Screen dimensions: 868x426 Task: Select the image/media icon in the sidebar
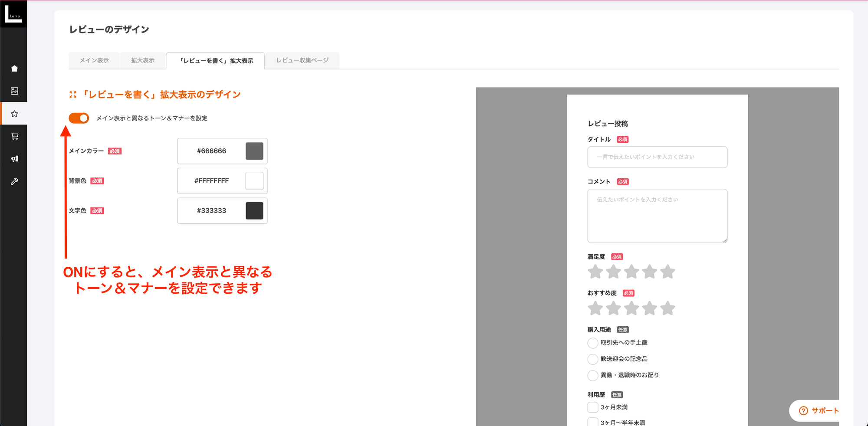(x=14, y=91)
